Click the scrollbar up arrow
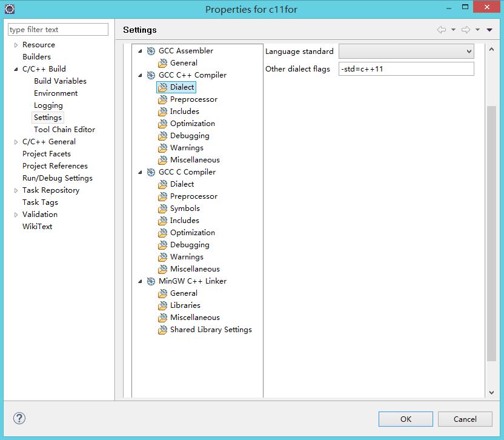 coord(491,49)
